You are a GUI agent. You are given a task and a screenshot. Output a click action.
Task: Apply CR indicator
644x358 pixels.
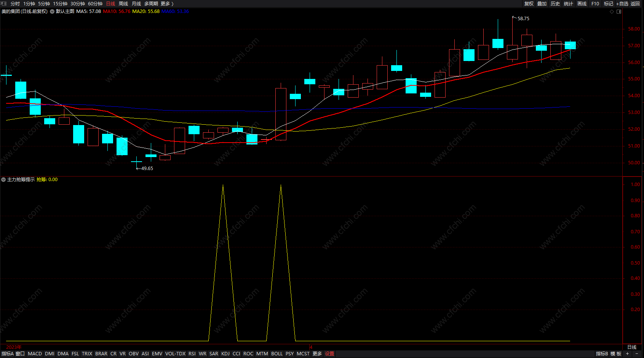coord(113,354)
